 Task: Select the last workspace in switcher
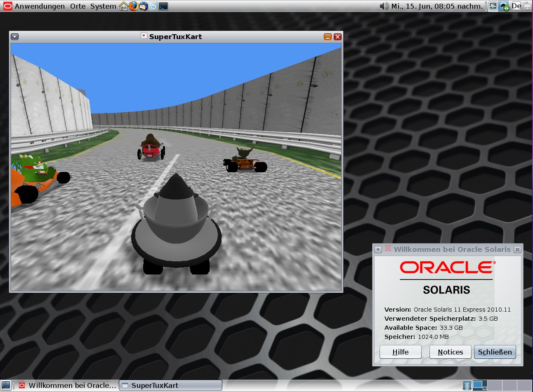524,385
